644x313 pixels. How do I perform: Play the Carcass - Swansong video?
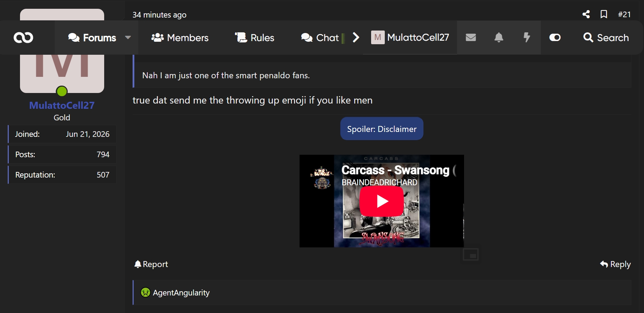pos(382,201)
